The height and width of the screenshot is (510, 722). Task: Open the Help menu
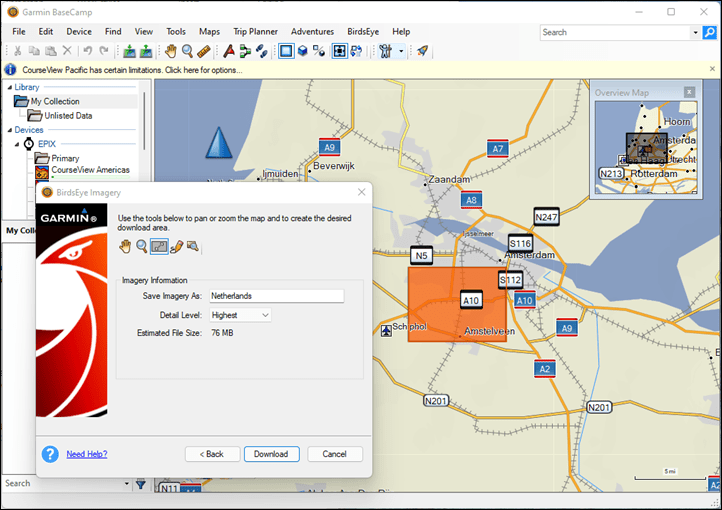coord(401,31)
